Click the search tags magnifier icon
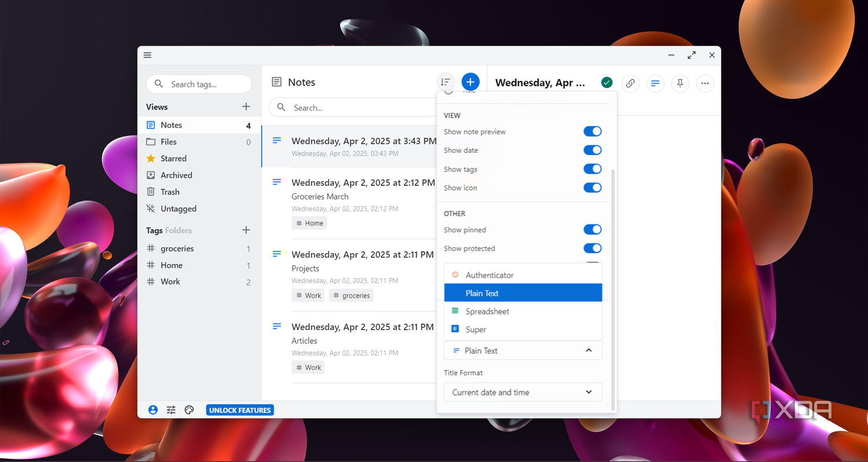The width and height of the screenshot is (868, 462). (x=159, y=84)
